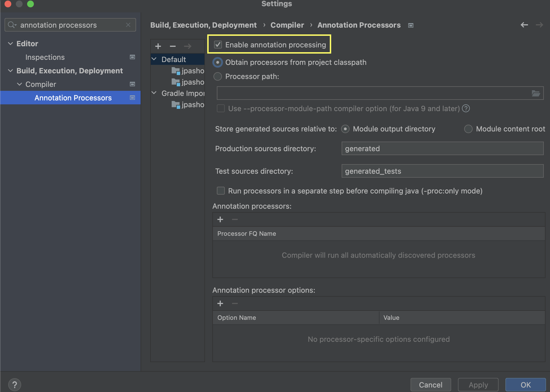Viewport: 550px width, 392px height.
Task: Open the Settings help question mark
Action: 15,385
